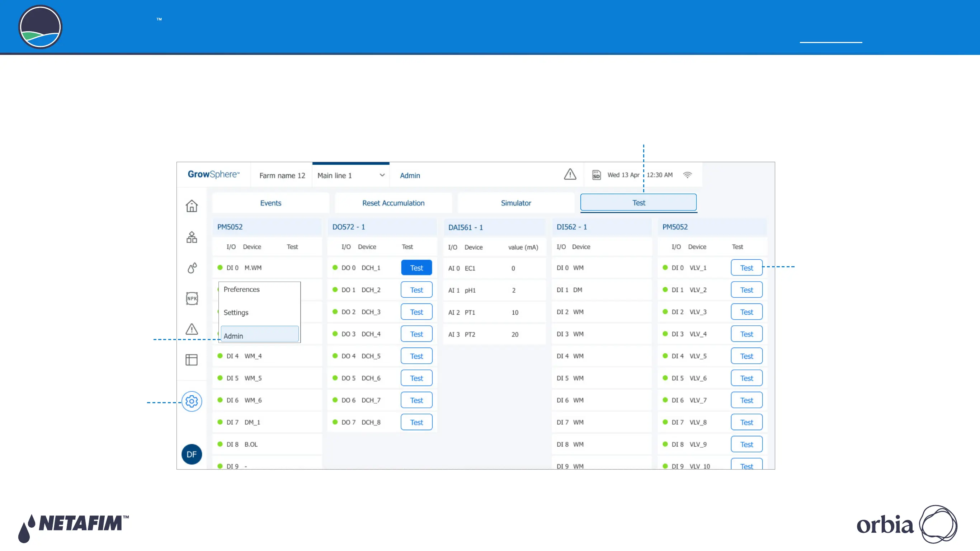Select the DI 8 B.OL row
Viewport: 980px width, 551px height.
coord(267,444)
